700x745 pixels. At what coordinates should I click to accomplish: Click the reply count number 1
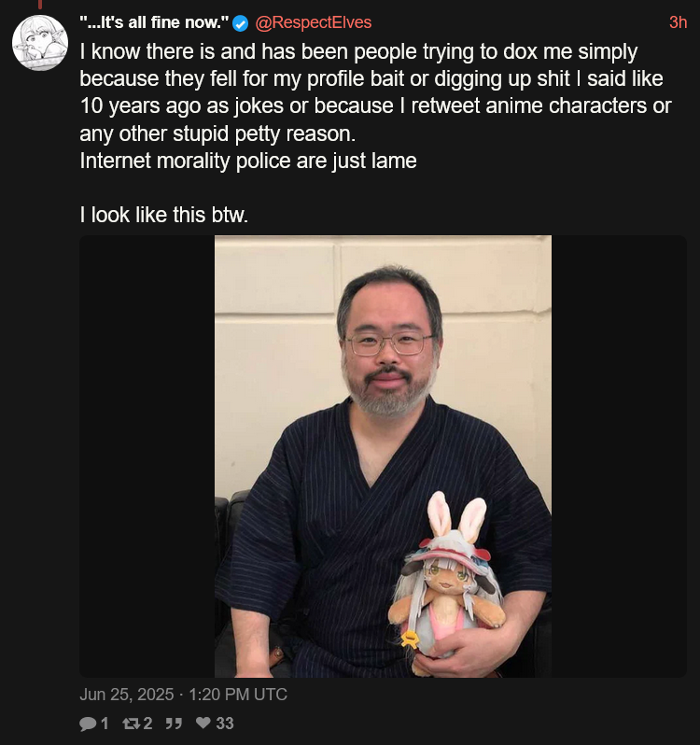105,724
